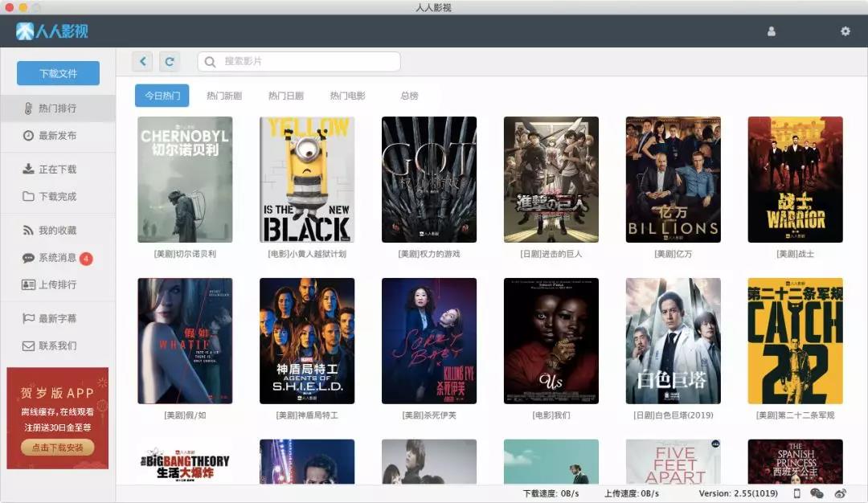
Task: Open 下载完成 in the sidebar
Action: point(58,196)
